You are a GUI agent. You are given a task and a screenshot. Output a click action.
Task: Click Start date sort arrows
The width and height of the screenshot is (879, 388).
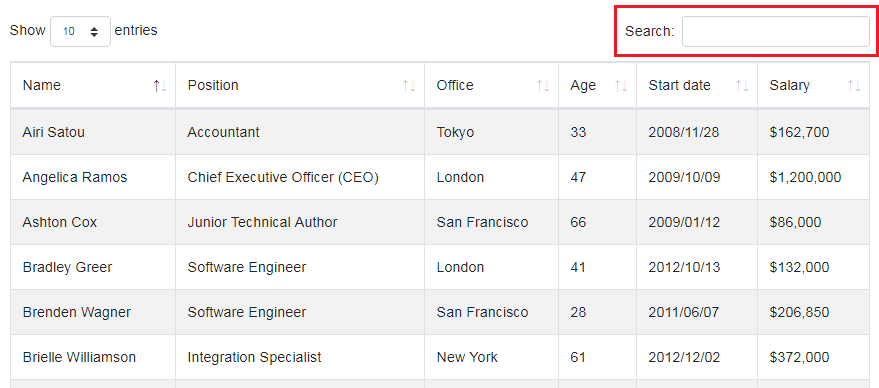742,86
